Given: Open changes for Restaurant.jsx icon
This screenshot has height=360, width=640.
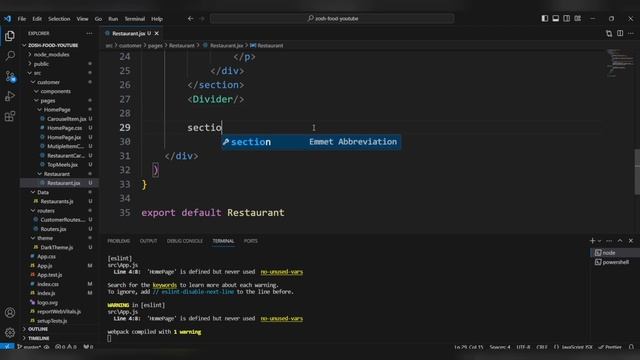Looking at the screenshot, I should (609, 33).
